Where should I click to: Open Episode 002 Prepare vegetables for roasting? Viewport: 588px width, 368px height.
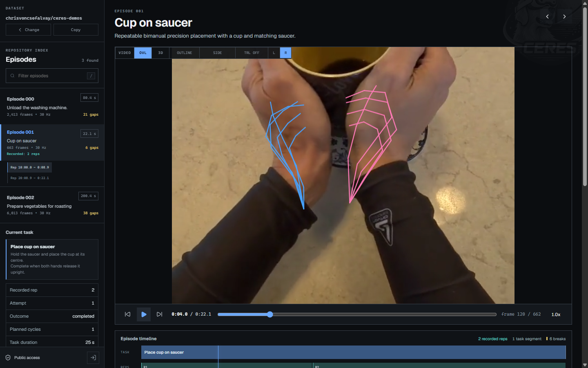coord(52,205)
